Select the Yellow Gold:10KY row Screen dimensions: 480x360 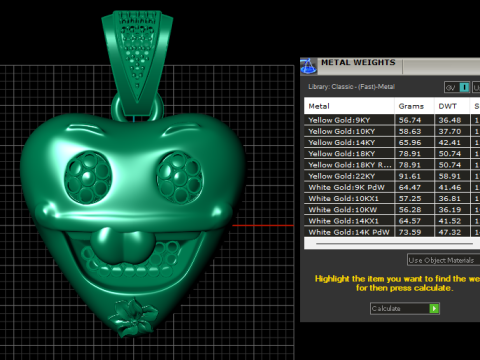click(x=392, y=131)
